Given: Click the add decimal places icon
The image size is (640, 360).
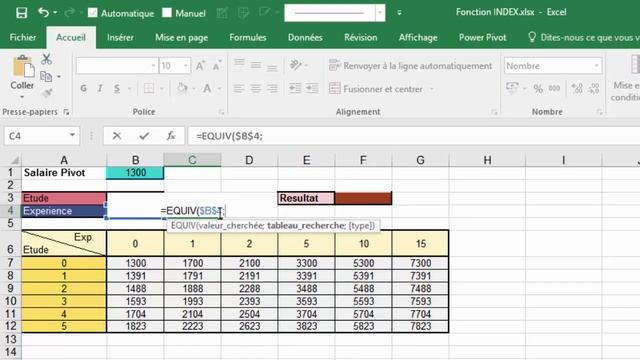Looking at the screenshot, I should (577, 89).
